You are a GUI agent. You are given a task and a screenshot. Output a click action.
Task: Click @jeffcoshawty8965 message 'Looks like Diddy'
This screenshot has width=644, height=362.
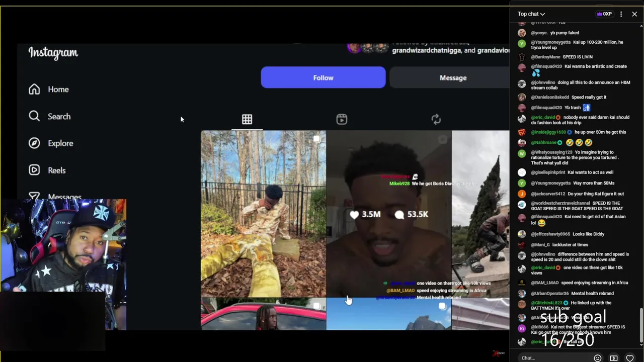point(568,234)
